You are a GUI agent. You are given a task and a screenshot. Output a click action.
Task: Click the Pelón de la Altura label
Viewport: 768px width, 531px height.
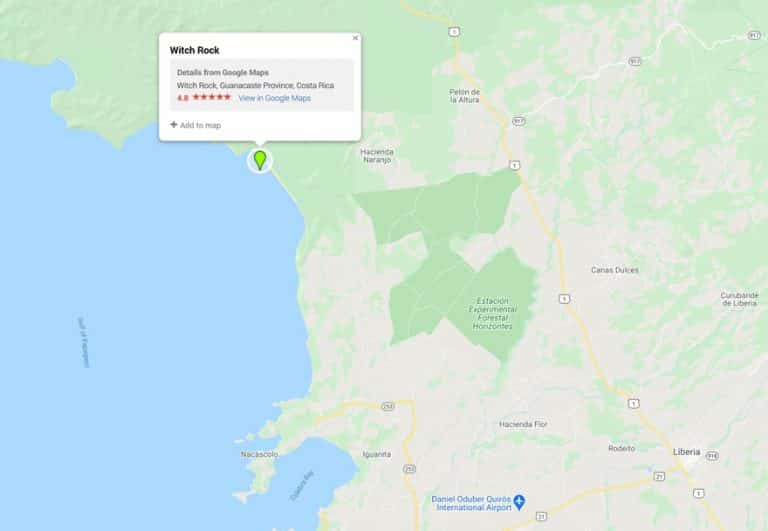coord(464,96)
